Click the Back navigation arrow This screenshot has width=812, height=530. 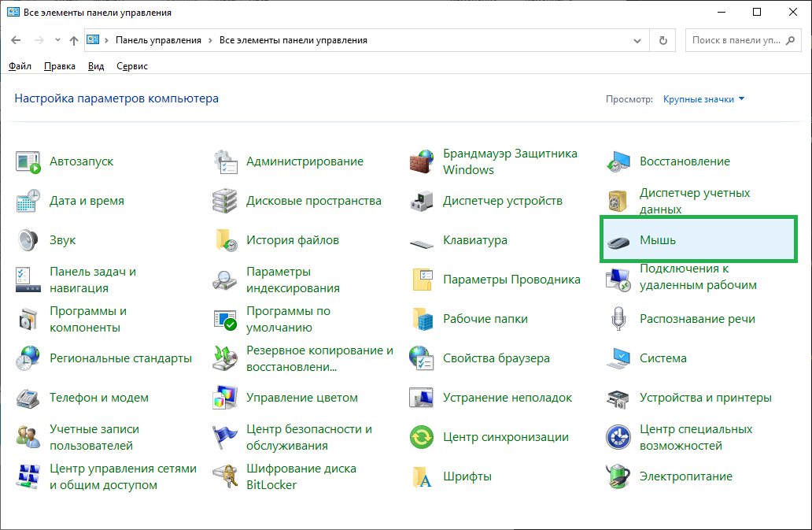point(16,40)
